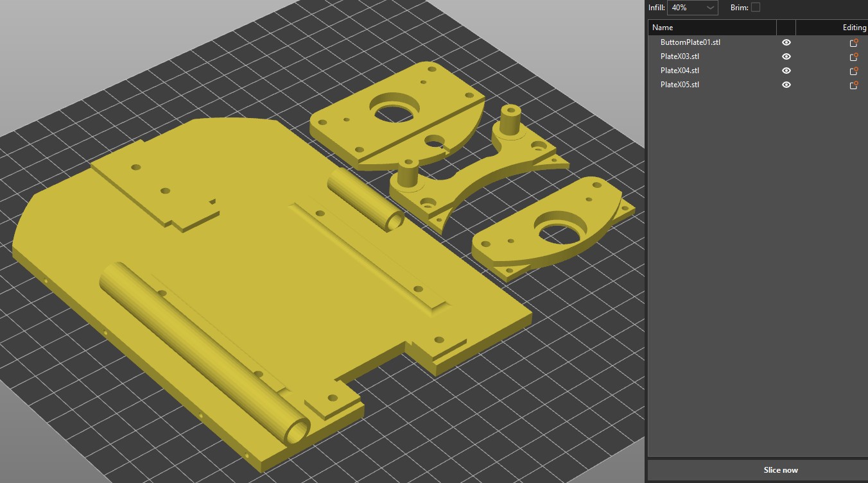Open the editing icon for ButtomPlate01.stl
The image size is (868, 483).
pos(854,43)
